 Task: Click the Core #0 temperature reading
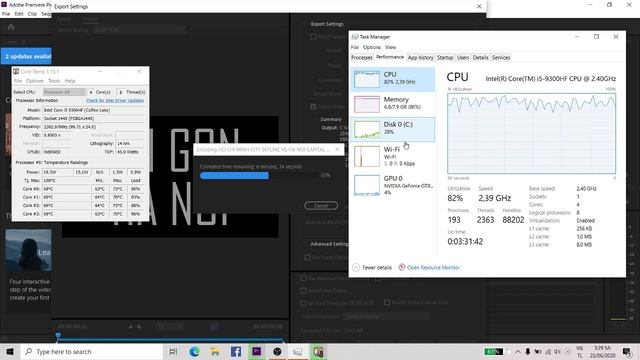click(67, 189)
